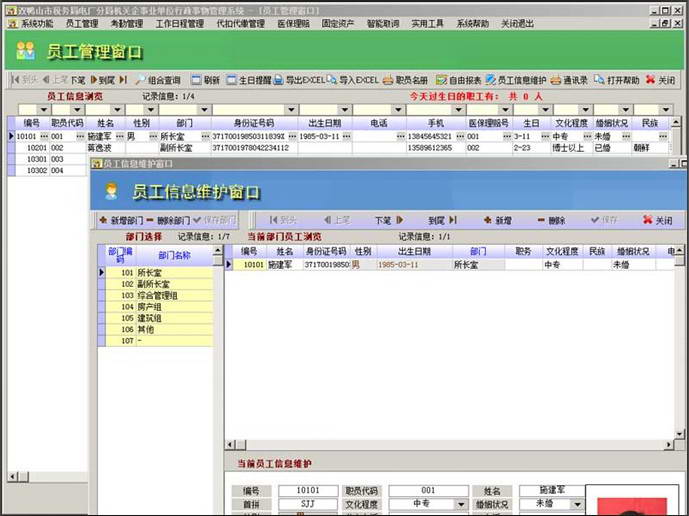Open the 医保理赔 menu

coord(293,23)
